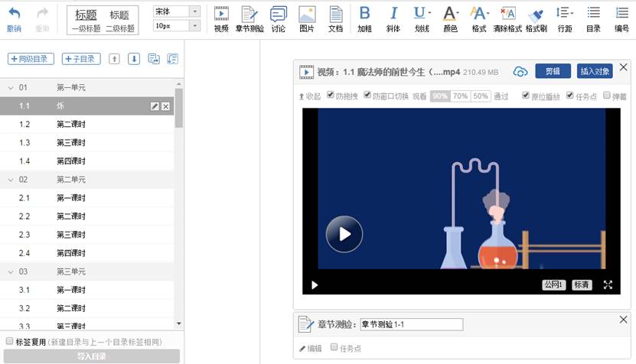Apply bold with the 加粗 icon
636x364 pixels.
click(364, 18)
